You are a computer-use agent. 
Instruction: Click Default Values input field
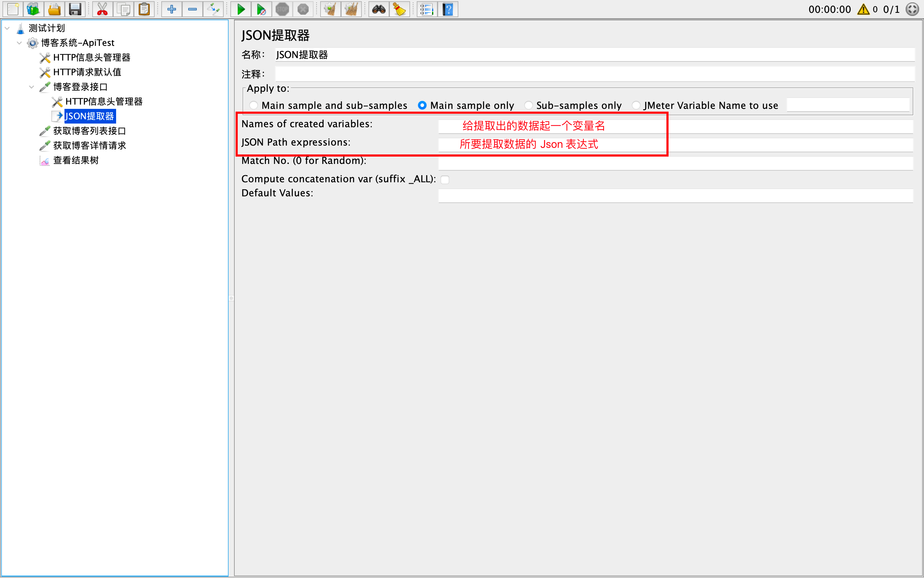[x=676, y=196]
